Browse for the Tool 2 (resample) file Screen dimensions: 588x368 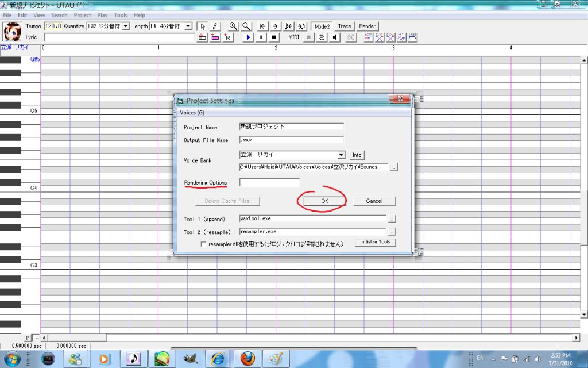[x=392, y=232]
